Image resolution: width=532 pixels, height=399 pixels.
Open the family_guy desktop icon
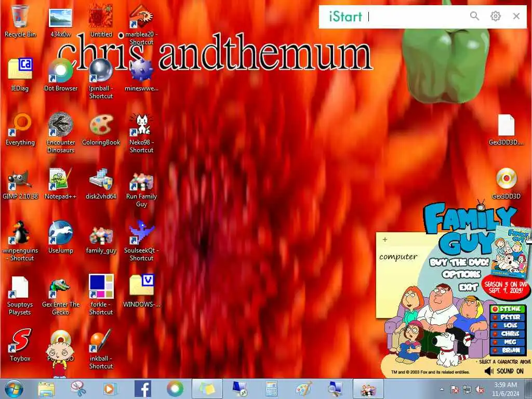101,239
